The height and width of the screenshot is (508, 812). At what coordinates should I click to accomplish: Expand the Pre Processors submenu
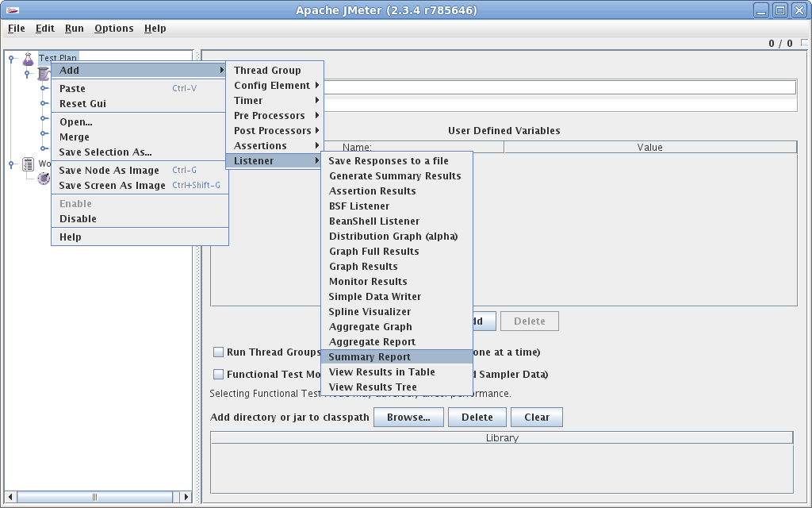click(275, 116)
